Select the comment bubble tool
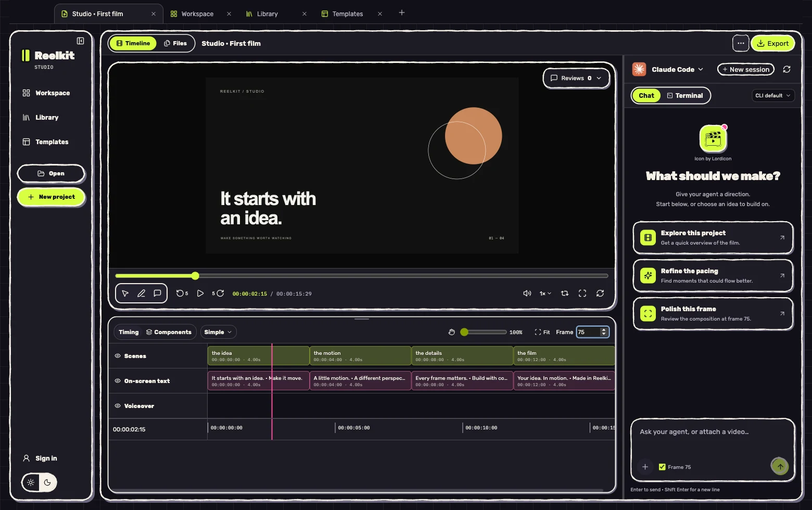The height and width of the screenshot is (510, 812). (157, 294)
